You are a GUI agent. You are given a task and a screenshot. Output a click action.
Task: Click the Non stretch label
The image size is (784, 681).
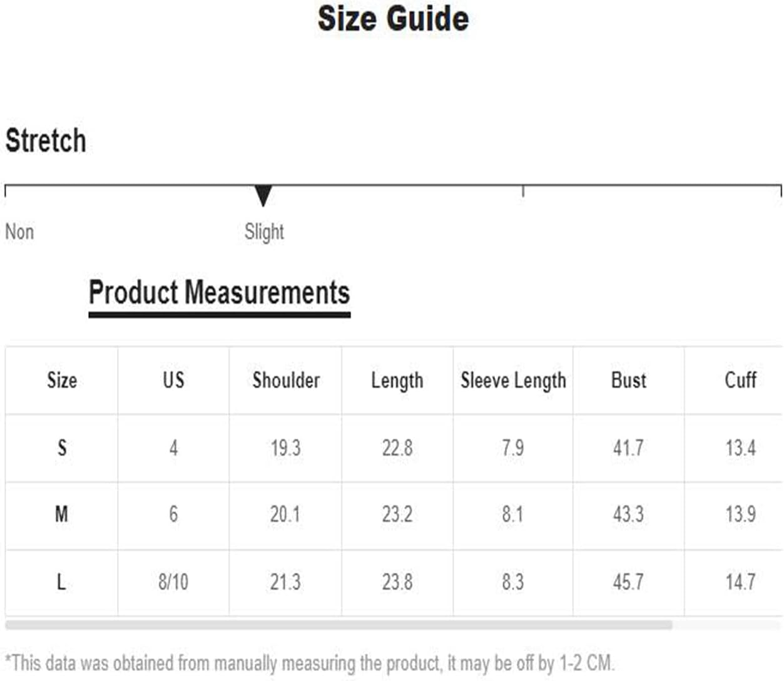[x=19, y=232]
